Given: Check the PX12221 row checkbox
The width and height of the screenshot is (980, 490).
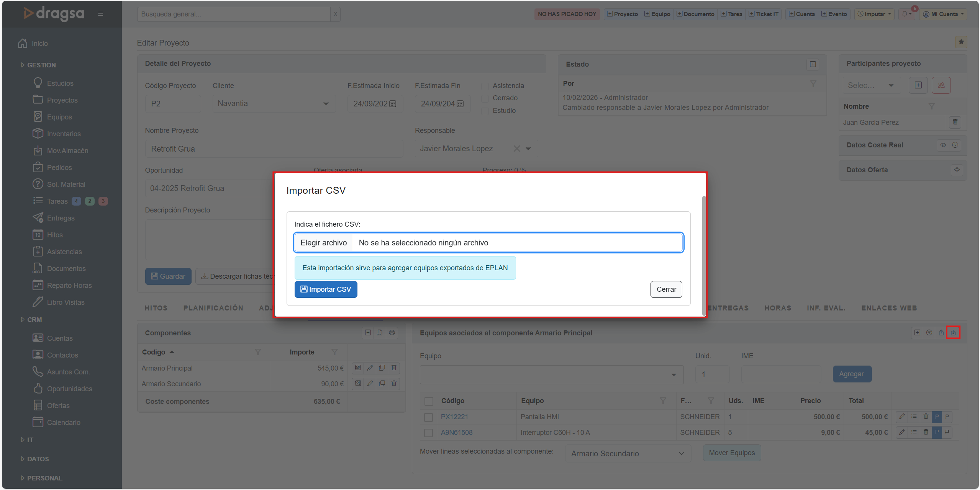Looking at the screenshot, I should [429, 417].
